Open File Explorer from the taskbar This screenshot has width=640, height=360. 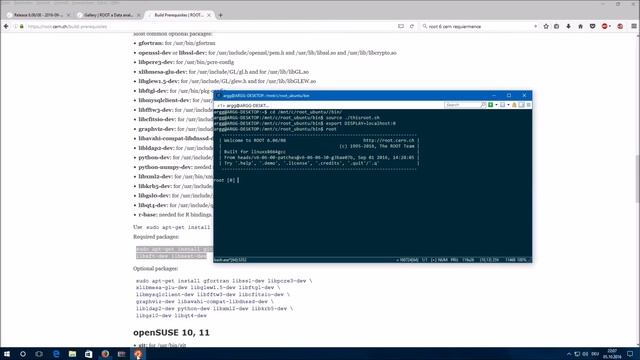coord(72,354)
